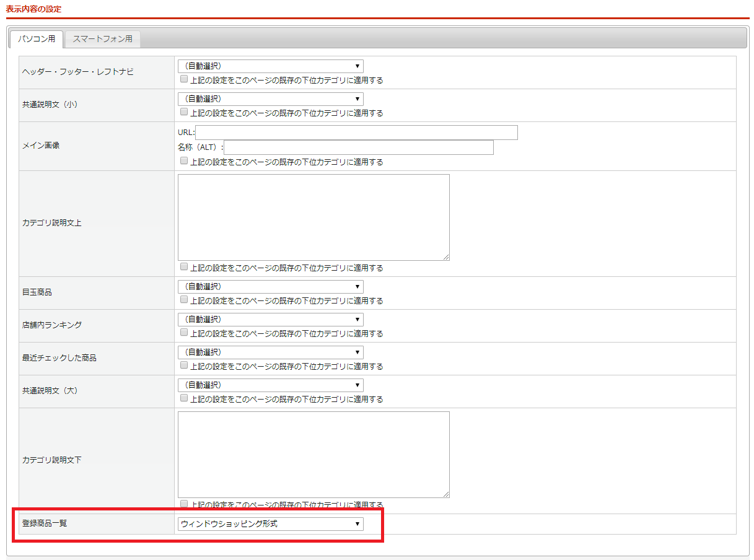This screenshot has height=560, width=754.
Task: Click inside the カテゴリ説明文上 text area
Action: coord(313,217)
